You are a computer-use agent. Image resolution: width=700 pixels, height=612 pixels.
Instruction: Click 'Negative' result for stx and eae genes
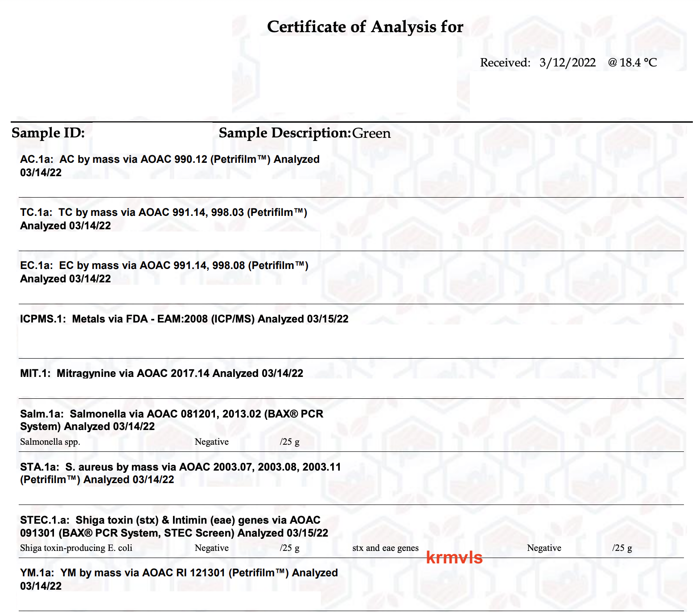[544, 548]
